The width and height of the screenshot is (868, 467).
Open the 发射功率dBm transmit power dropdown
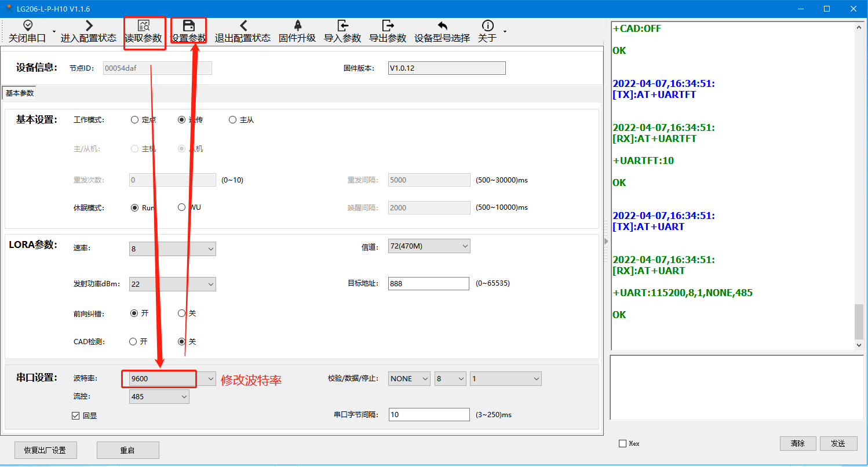click(210, 284)
